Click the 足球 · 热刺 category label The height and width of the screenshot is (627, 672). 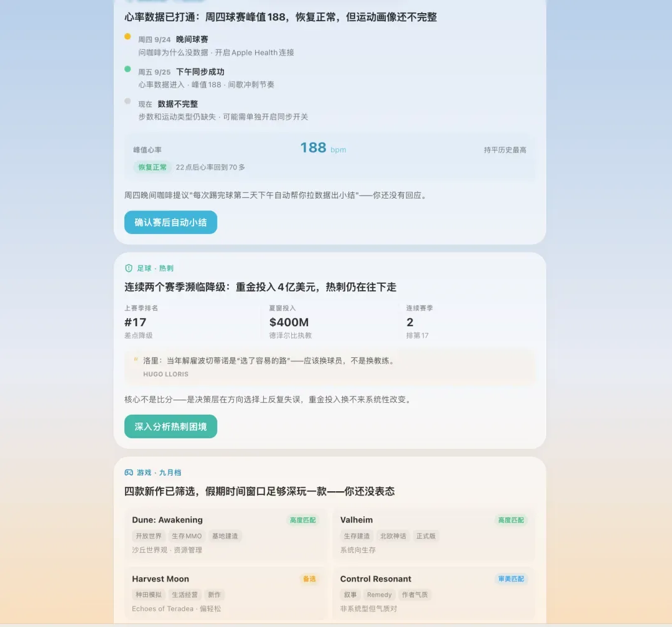[x=155, y=268]
